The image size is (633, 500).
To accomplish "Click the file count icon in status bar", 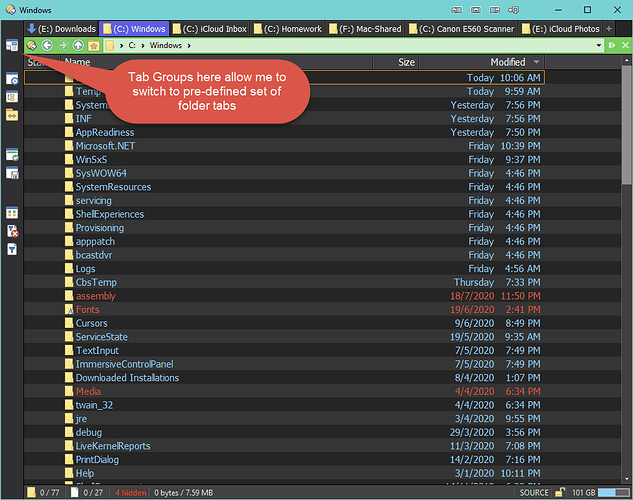I will 75,492.
